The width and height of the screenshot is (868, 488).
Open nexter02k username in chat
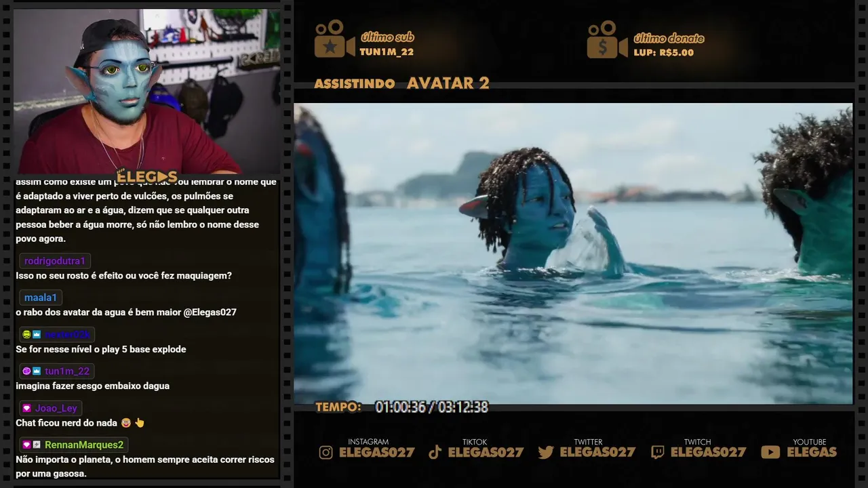[x=67, y=334]
